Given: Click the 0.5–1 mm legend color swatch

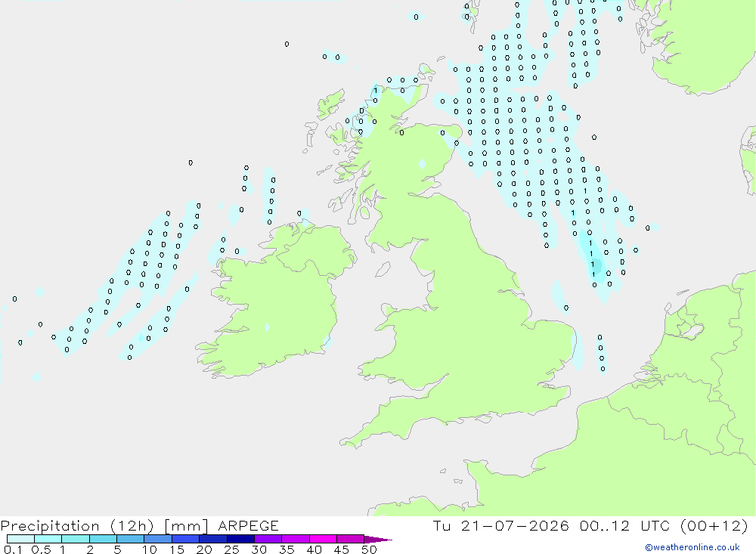Looking at the screenshot, I should [x=48, y=539].
